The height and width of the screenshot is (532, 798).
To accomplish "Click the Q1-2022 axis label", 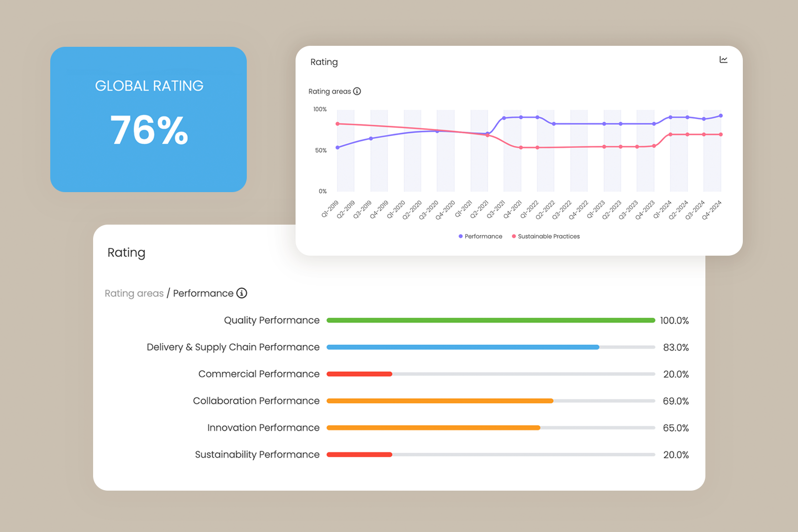I will (529, 210).
